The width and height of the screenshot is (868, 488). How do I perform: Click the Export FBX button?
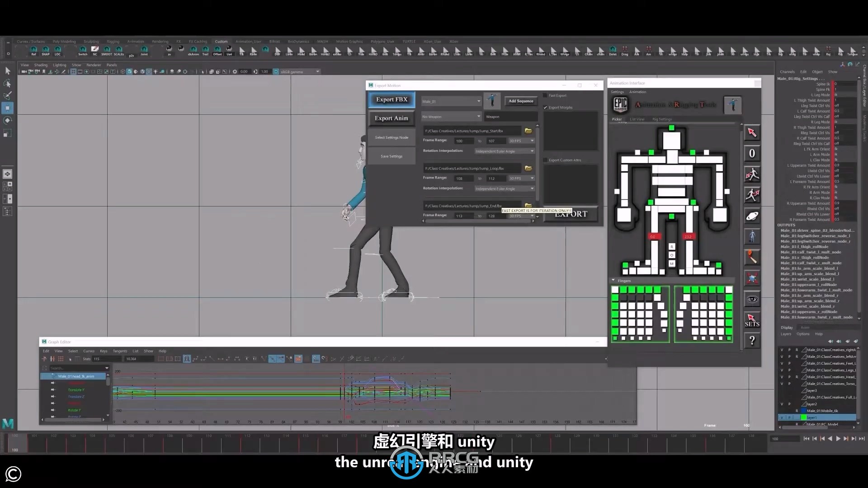(x=392, y=99)
